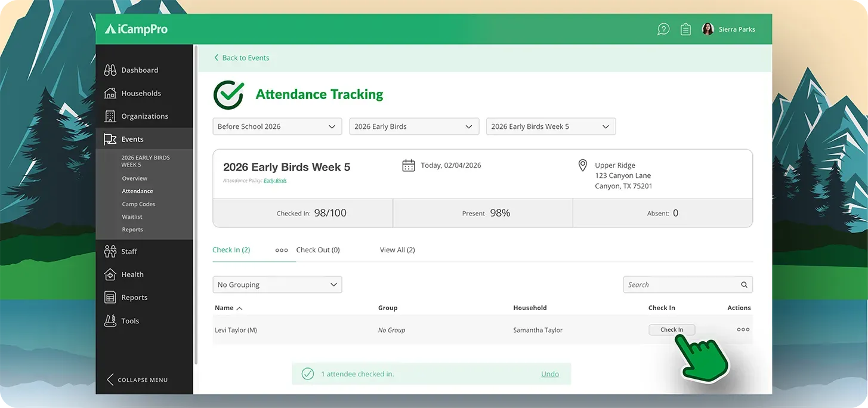Click inside the search attendees field
Image resolution: width=868 pixels, height=408 pixels.
(x=680, y=285)
